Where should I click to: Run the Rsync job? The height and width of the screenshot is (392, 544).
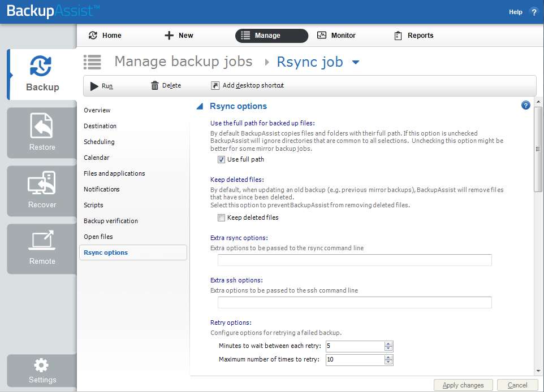[102, 86]
